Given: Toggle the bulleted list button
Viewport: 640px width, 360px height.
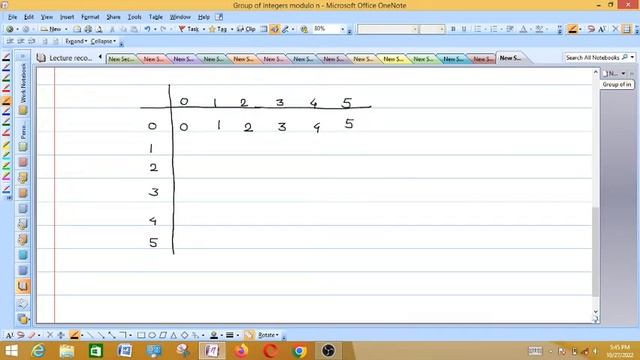Looking at the screenshot, I should coord(478,29).
